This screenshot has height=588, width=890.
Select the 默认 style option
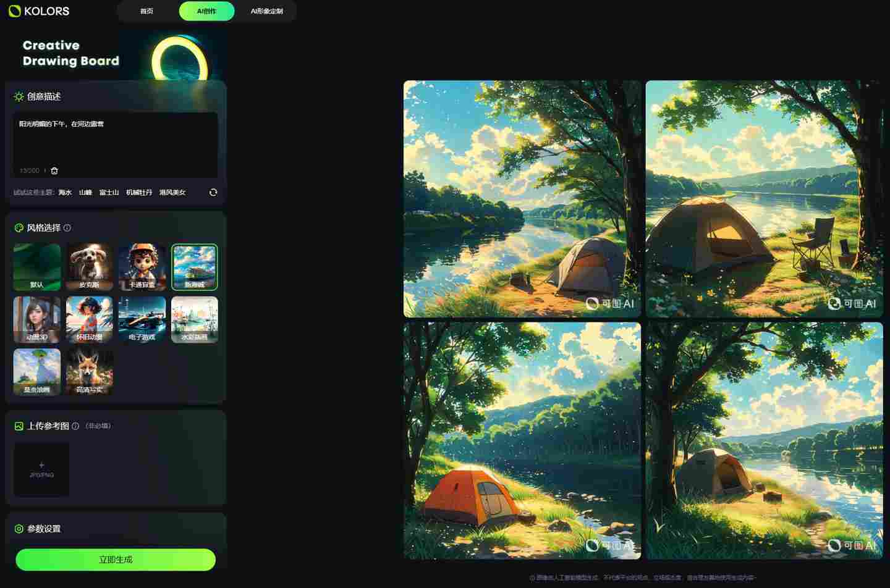[37, 267]
